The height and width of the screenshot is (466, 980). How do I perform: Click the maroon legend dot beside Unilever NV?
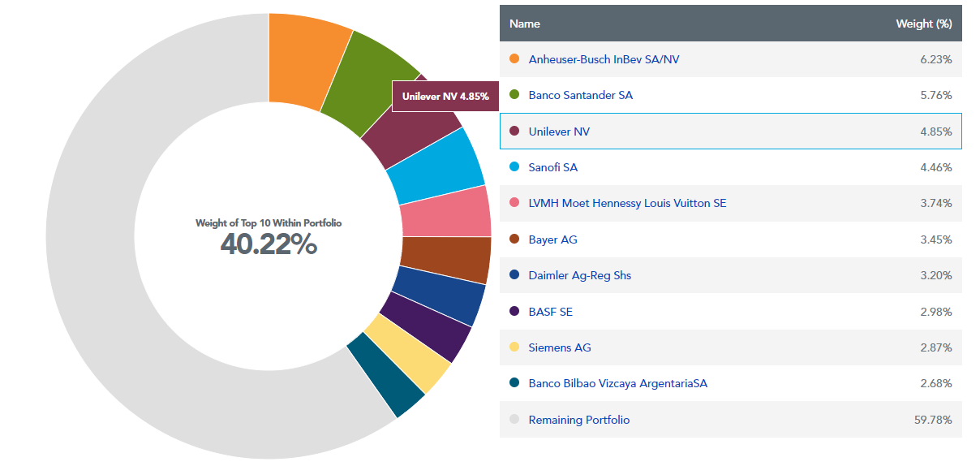click(514, 132)
